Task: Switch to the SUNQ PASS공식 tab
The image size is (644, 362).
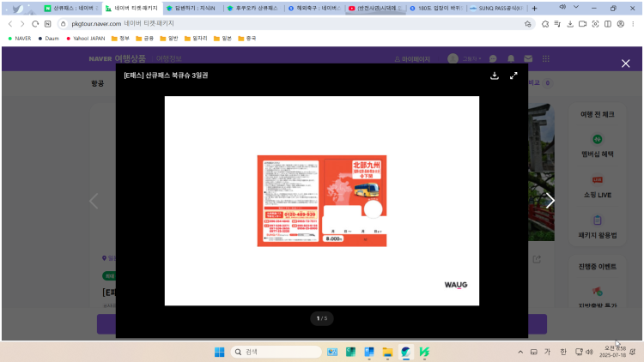Action: 496,9
